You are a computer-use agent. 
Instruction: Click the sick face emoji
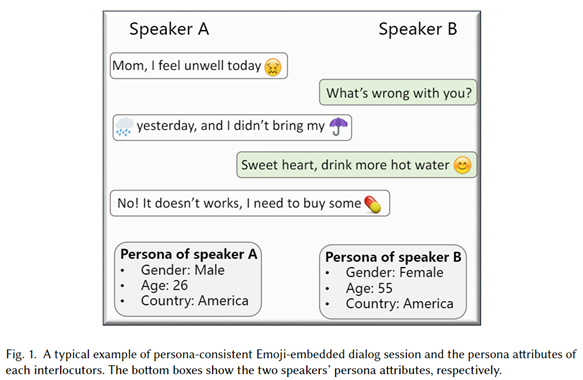click(273, 67)
